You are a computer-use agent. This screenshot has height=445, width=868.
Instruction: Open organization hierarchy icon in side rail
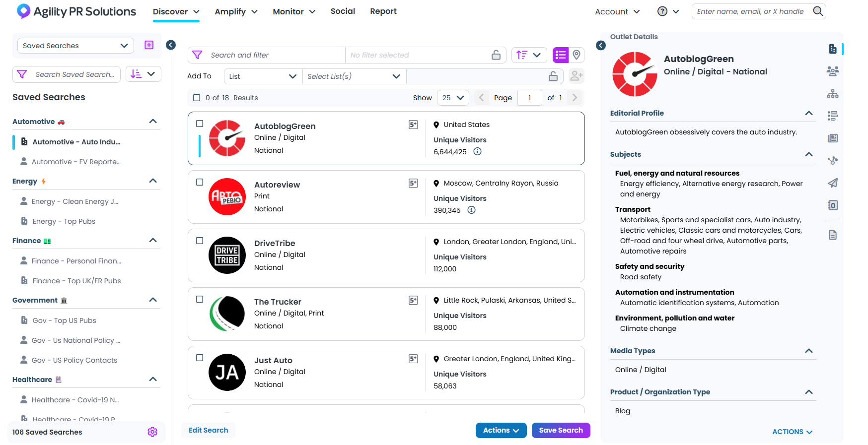point(833,94)
